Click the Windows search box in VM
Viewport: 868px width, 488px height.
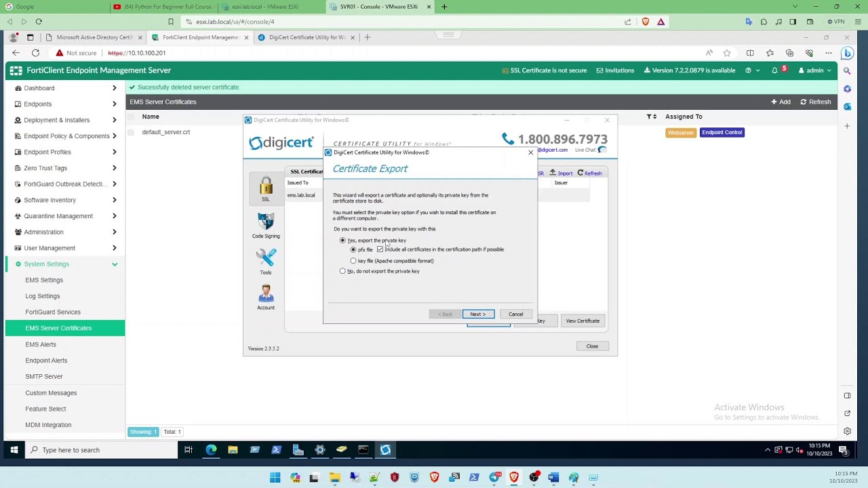click(x=100, y=450)
